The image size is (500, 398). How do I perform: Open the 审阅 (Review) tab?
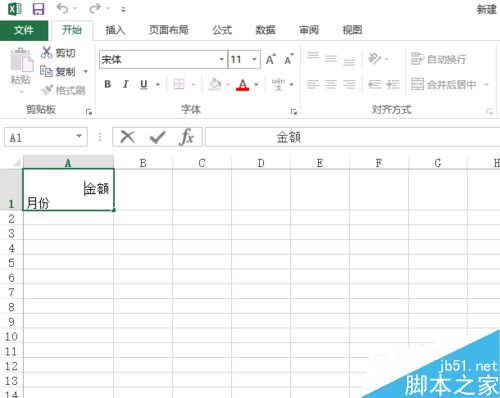pyautogui.click(x=309, y=30)
